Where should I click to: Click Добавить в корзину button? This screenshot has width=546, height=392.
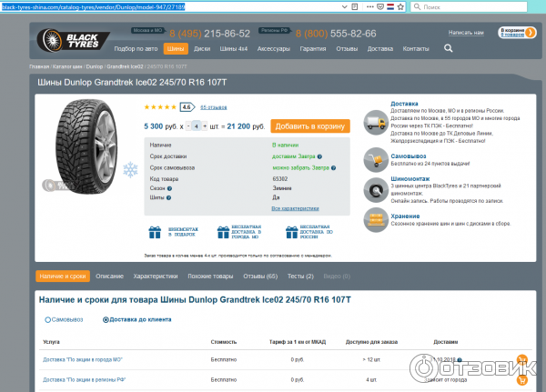tap(309, 126)
